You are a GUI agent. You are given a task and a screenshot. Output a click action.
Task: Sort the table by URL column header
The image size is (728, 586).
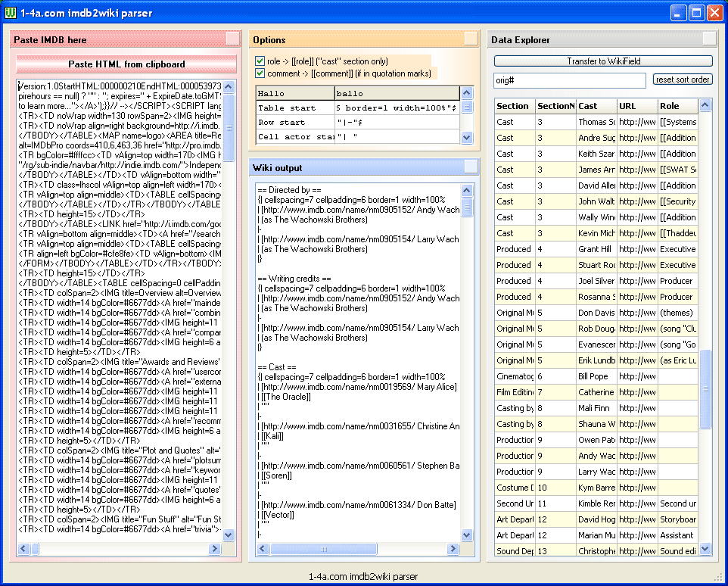click(637, 106)
